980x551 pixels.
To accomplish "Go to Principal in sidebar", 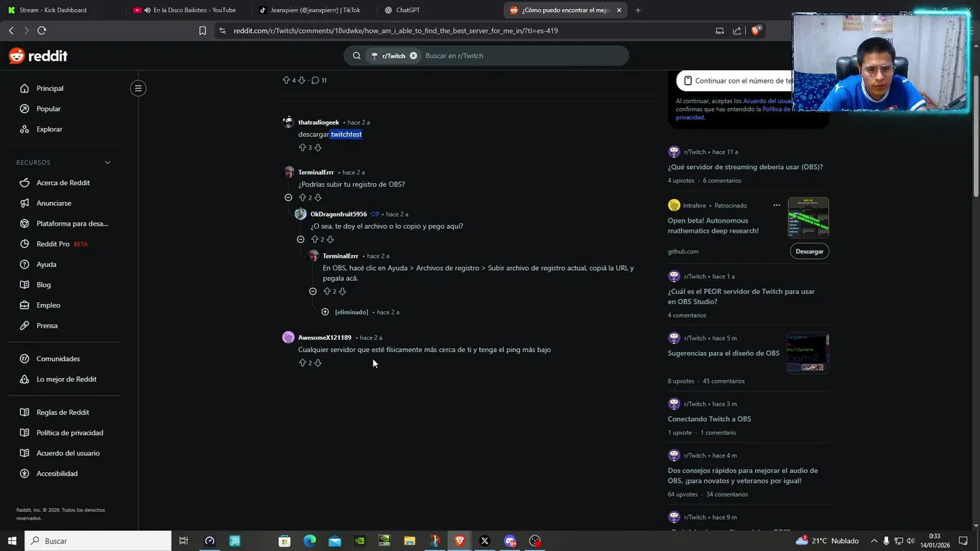I will point(50,89).
